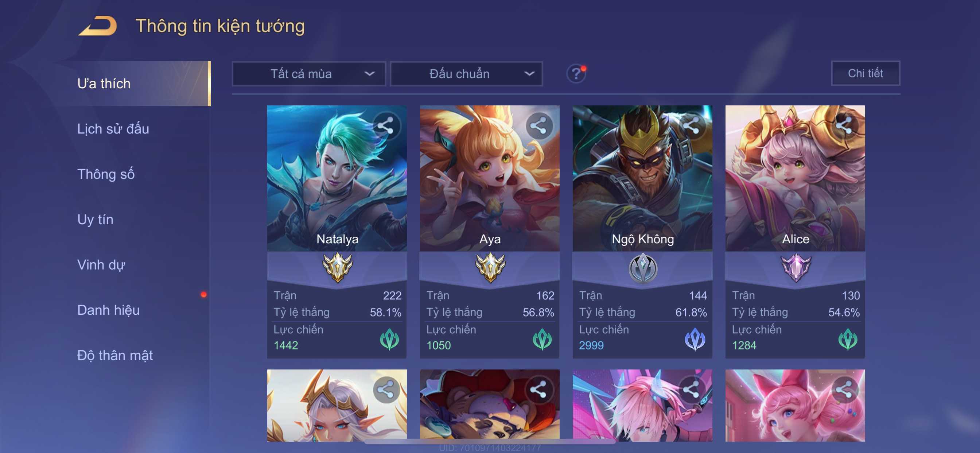Select the Danh hiệu tab
The height and width of the screenshot is (453, 980).
click(108, 310)
